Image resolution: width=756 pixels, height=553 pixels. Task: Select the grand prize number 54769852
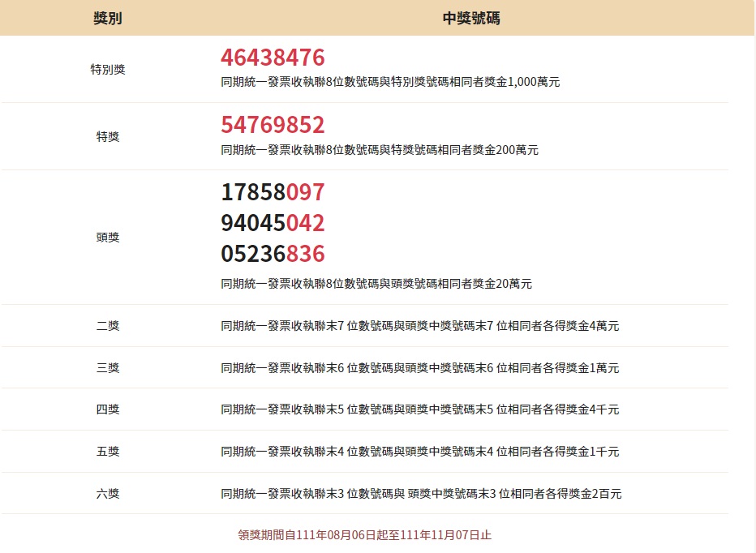pyautogui.click(x=273, y=125)
